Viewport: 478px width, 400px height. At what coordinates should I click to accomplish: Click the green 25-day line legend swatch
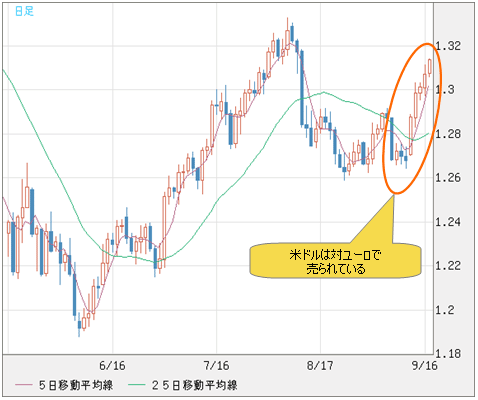click(x=137, y=385)
